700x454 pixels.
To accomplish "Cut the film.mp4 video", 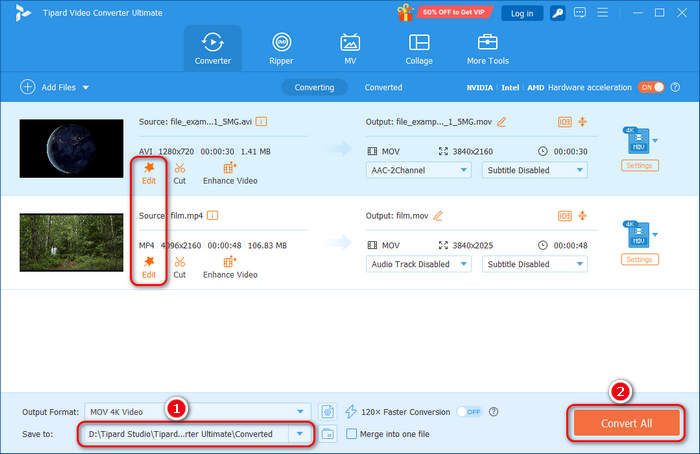I will click(x=179, y=267).
